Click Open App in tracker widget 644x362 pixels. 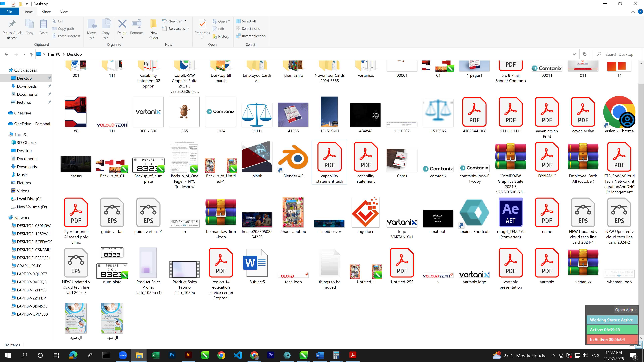[x=626, y=310]
